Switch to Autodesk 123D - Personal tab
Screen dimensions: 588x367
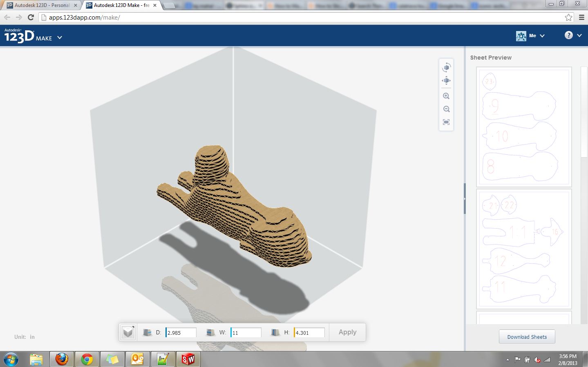coord(42,5)
